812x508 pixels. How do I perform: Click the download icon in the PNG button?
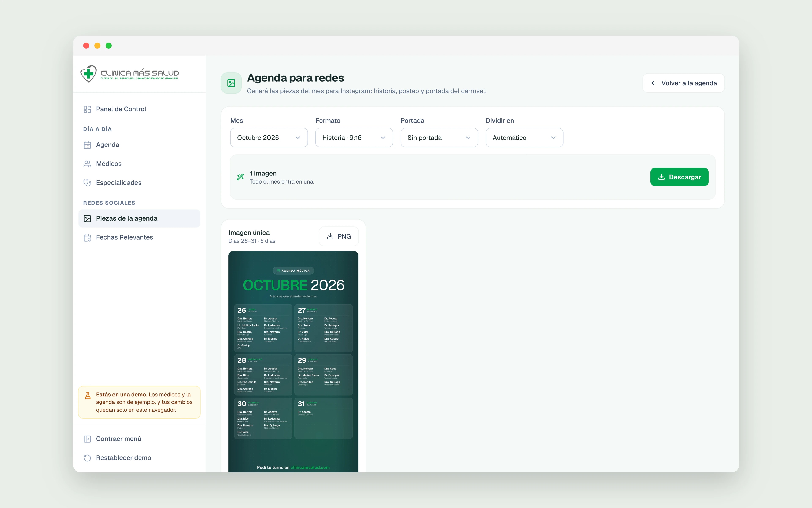point(330,236)
